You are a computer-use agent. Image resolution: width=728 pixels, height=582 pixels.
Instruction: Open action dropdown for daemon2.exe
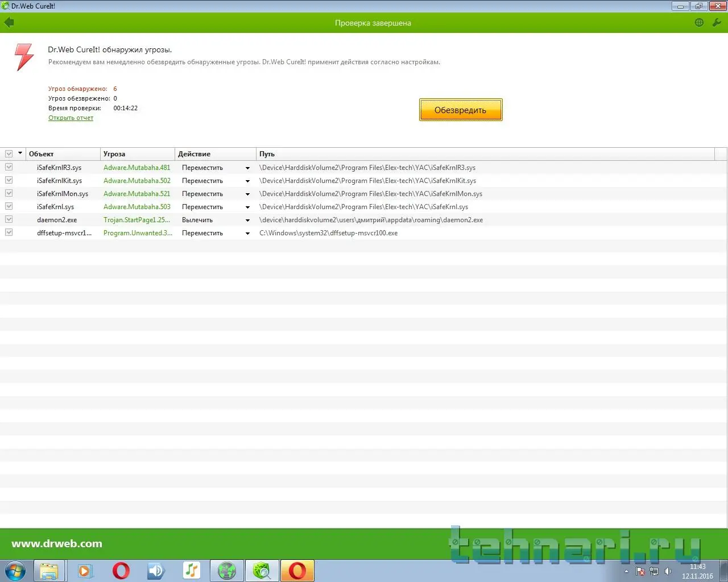247,221
